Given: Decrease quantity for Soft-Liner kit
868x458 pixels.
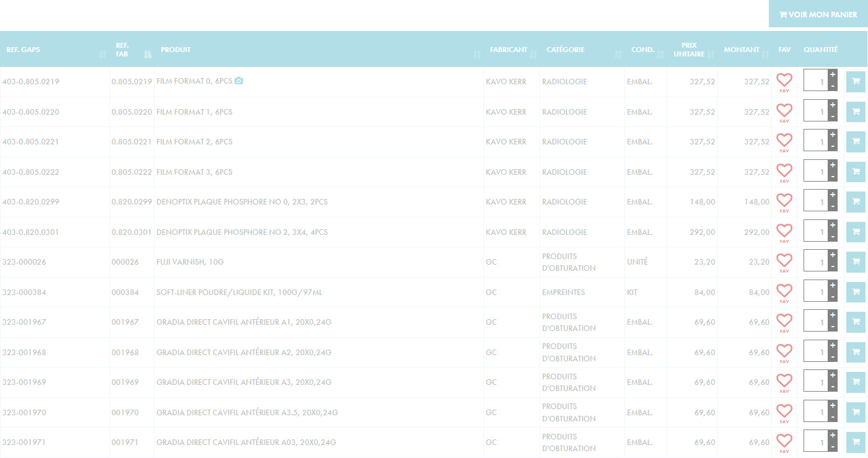Looking at the screenshot, I should [833, 297].
